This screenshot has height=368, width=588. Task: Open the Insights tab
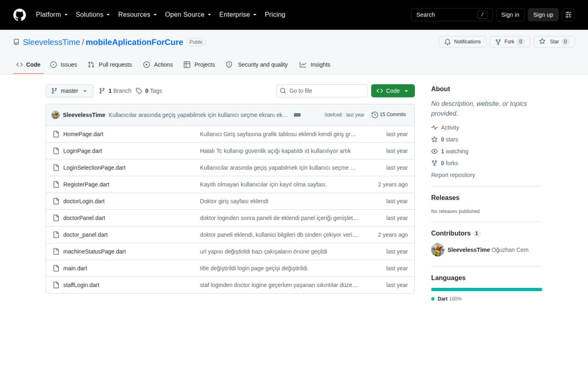[315, 65]
